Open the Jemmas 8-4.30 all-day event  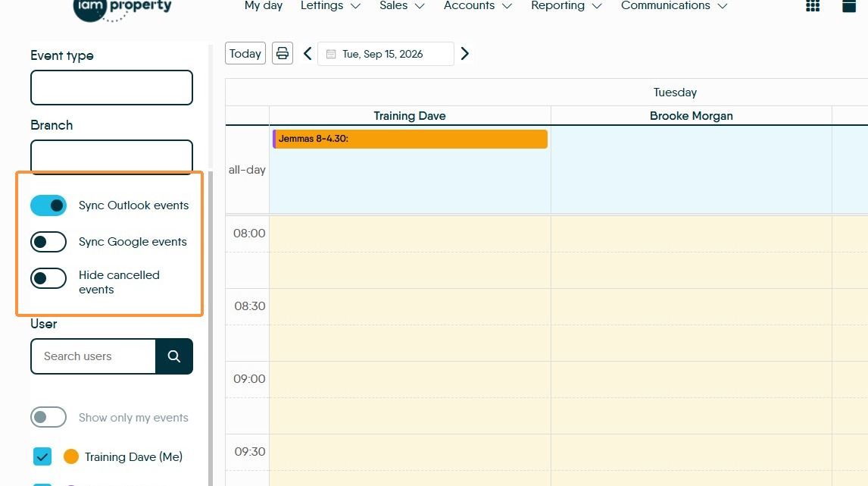411,139
